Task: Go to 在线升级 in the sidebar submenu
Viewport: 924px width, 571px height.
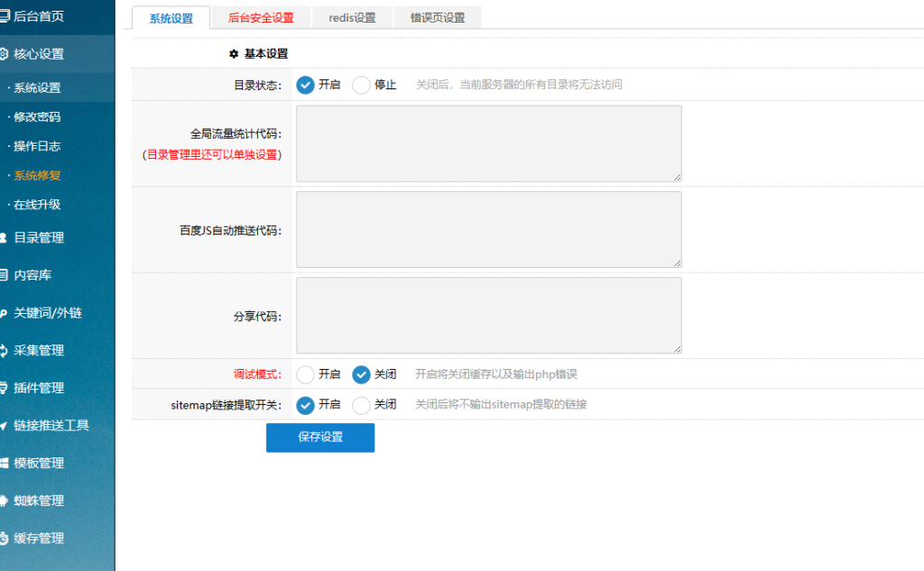Action: tap(37, 205)
